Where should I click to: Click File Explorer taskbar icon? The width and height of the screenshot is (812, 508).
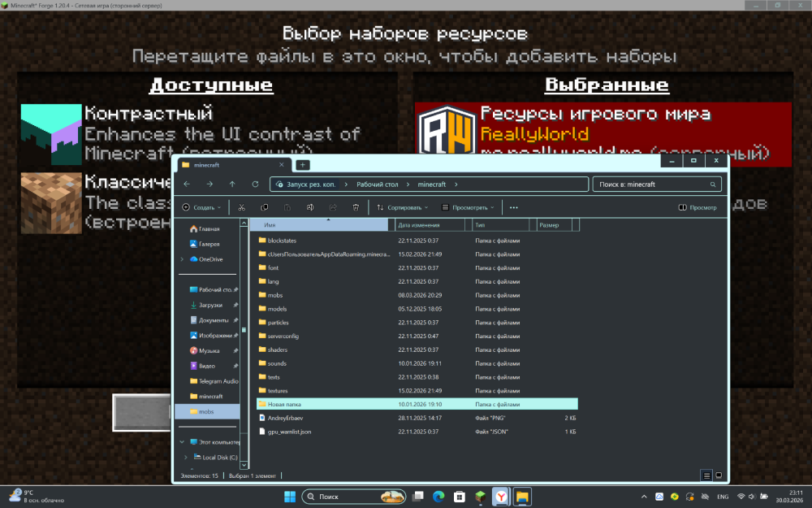click(522, 497)
